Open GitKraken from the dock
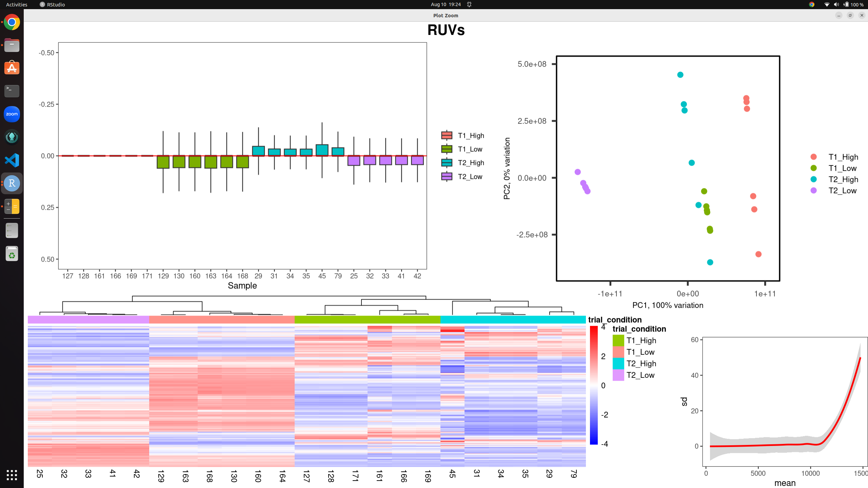 tap(12, 137)
